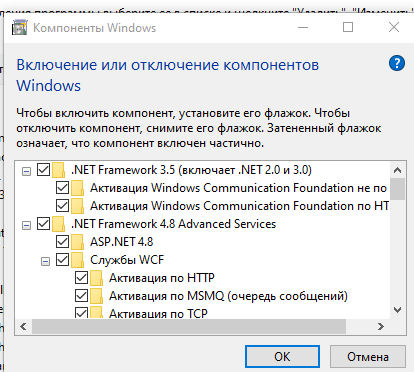The height and width of the screenshot is (372, 414).
Task: Collapse .NET Framework 4.8 Advanced Services node
Action: point(26,226)
